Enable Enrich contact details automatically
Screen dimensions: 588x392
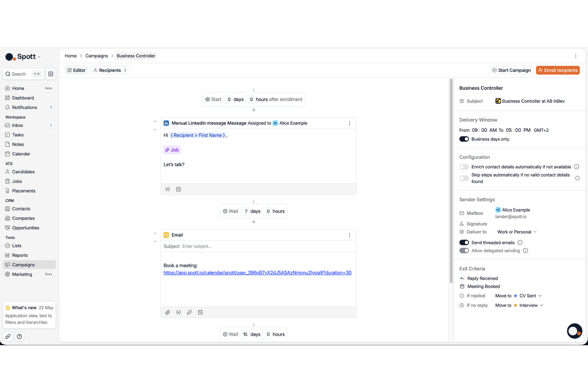coord(464,167)
